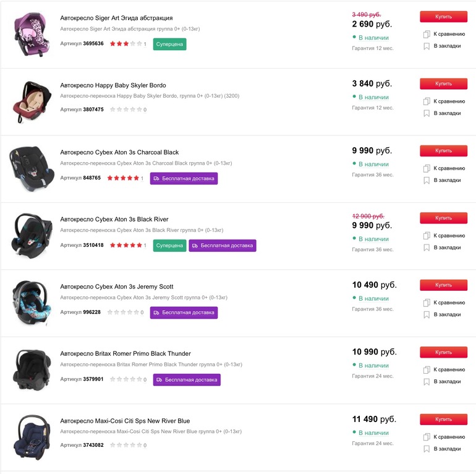Image resolution: width=476 pixels, height=474 pixels.
Task: Open Автокресло Cybex Aton 3s Jeremy Scott link
Action: point(117,287)
